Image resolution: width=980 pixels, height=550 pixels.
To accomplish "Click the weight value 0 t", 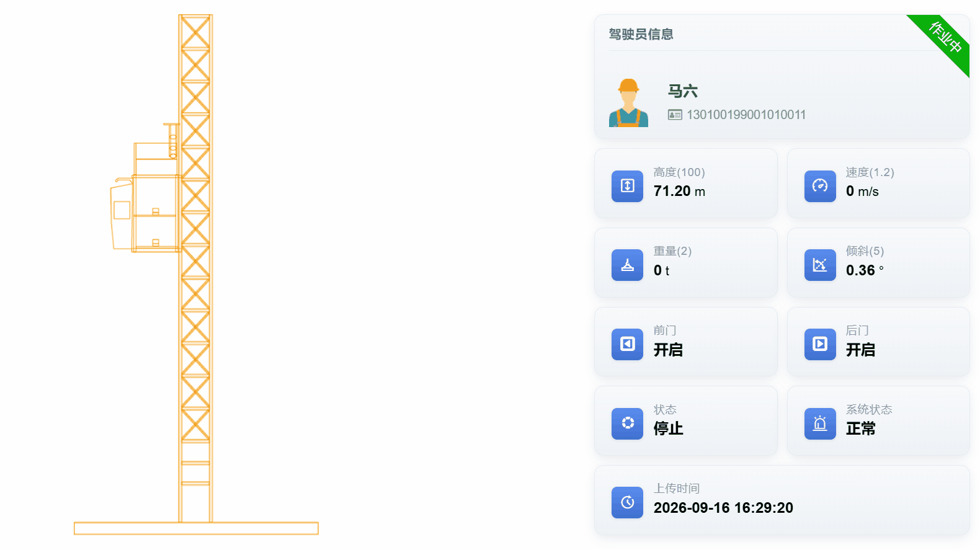I will 662,270.
